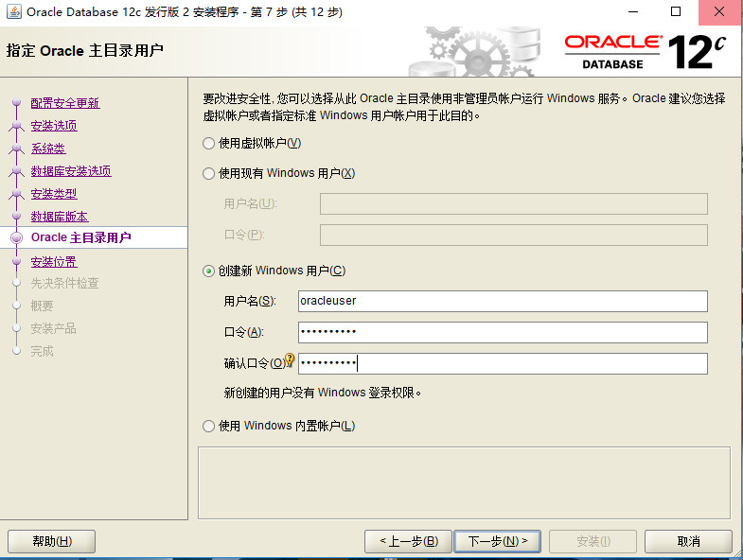The width and height of the screenshot is (743, 560).
Task: Click the step bullet beside 安装位置
Action: click(x=17, y=261)
